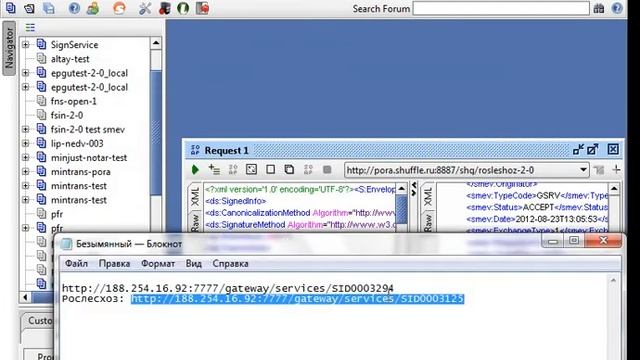Click project tree horizontal scrollbar left arrow
Viewport: 640px width, 360px height.
(25, 298)
